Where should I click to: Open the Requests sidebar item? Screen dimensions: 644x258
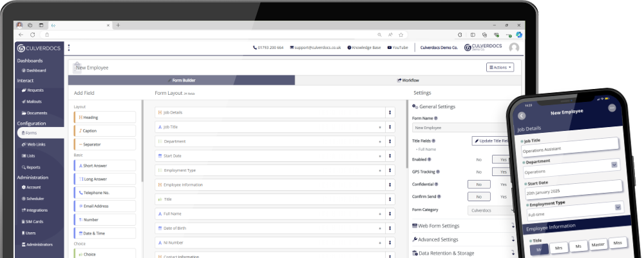(32, 90)
